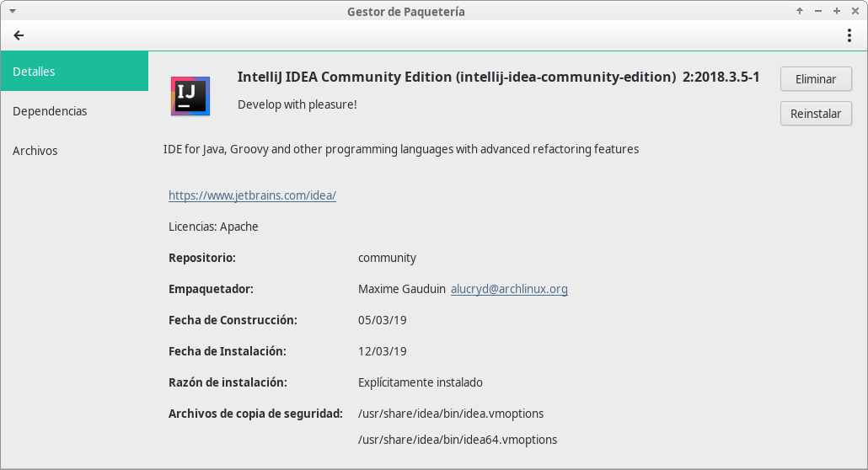Open the window menu arrow in title bar

click(12, 11)
